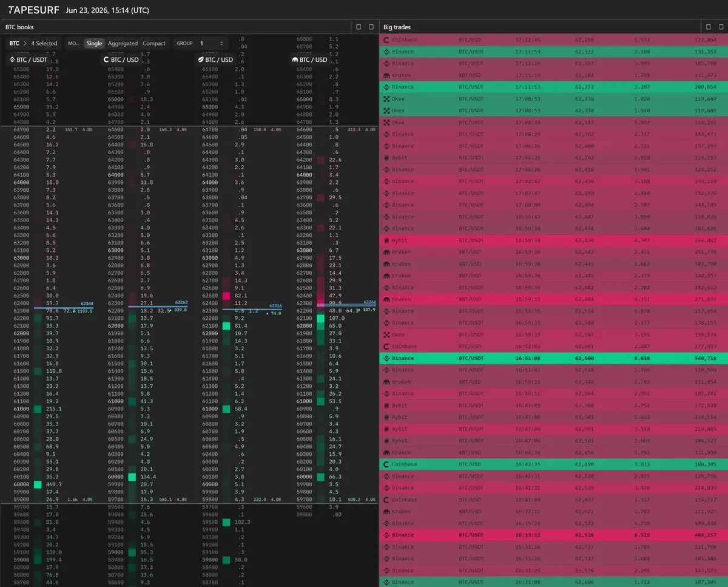
Task: Click the 62344 mid price label
Action: point(87,304)
